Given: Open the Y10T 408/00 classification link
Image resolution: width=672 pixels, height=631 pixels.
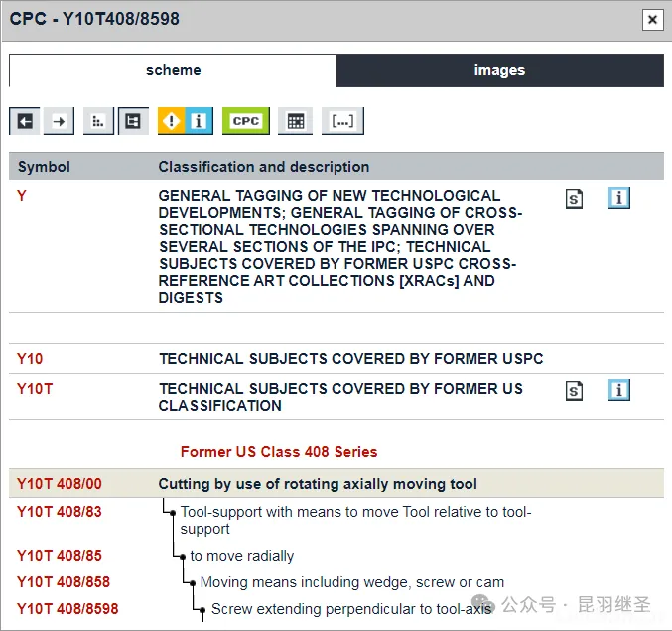Looking at the screenshot, I should pyautogui.click(x=59, y=484).
